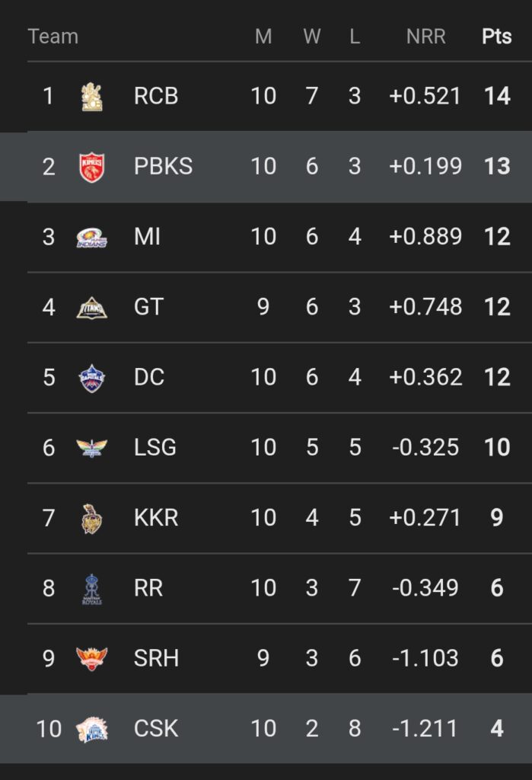This screenshot has width=532, height=780.
Task: Click RCB's 14 points value
Action: (x=497, y=96)
